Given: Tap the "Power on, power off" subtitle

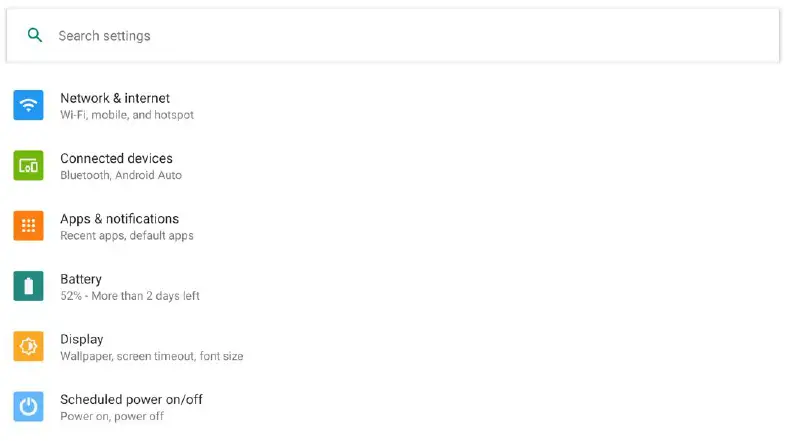Looking at the screenshot, I should click(112, 416).
